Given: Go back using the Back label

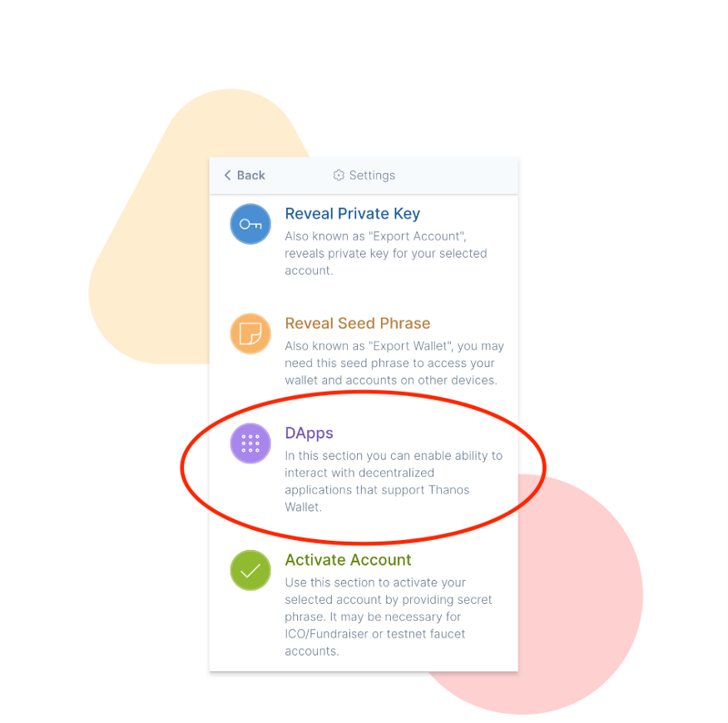Looking at the screenshot, I should coord(250,175).
